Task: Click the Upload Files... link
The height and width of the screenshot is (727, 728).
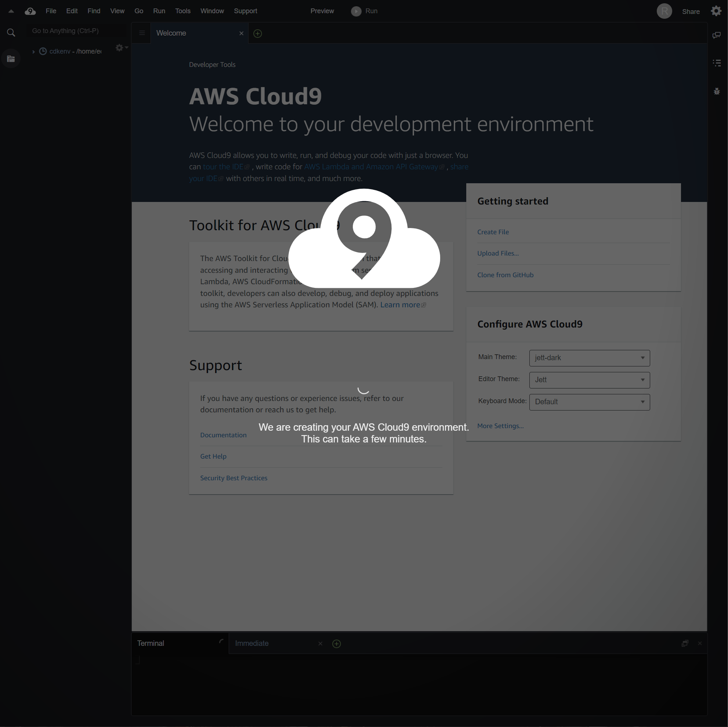Action: 498,253
